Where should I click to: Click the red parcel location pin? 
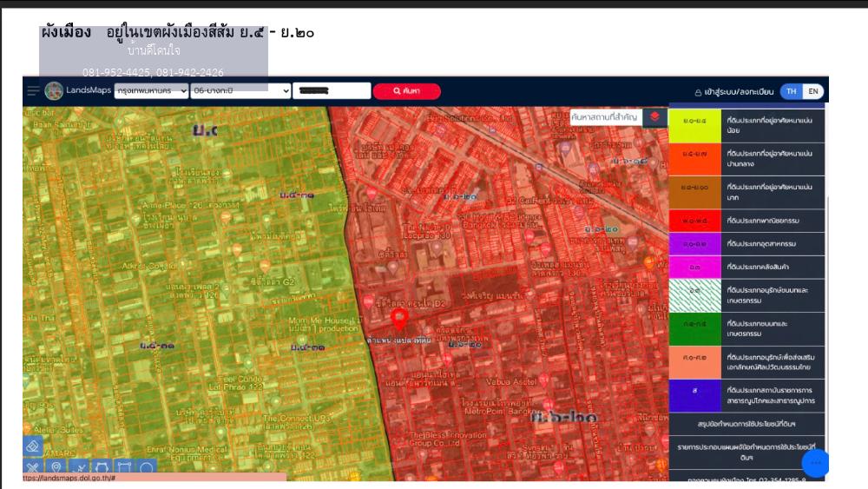point(398,320)
